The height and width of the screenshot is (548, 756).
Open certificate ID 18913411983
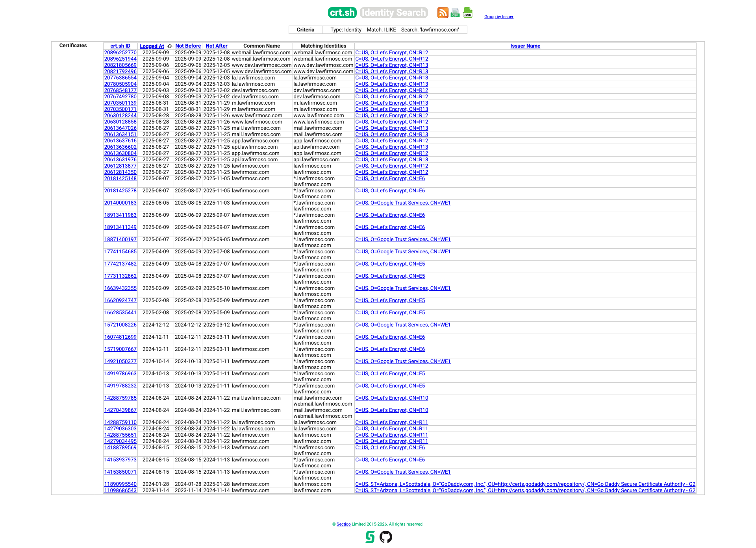[120, 215]
